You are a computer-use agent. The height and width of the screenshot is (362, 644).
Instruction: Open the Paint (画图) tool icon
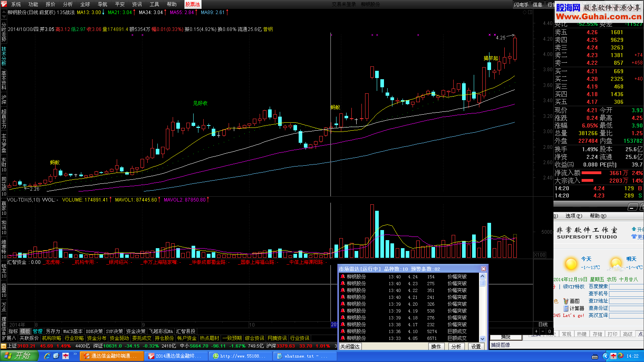click(566, 301)
